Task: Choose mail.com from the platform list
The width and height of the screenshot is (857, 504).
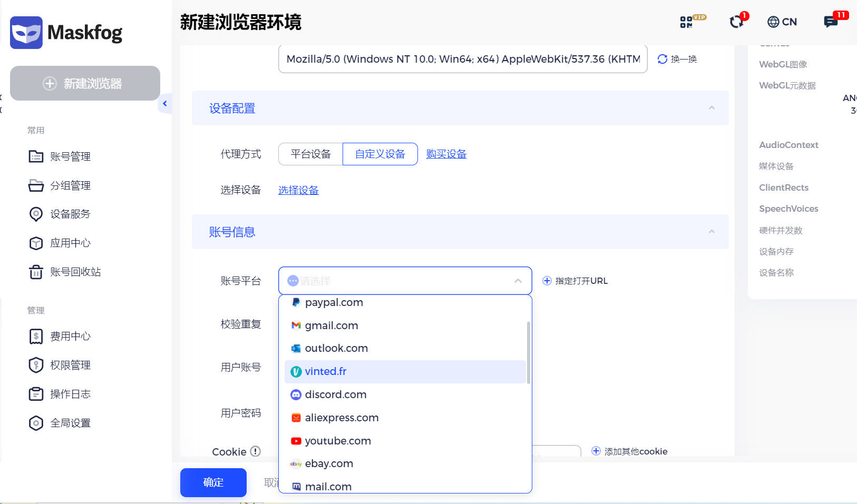Action: coord(405,486)
